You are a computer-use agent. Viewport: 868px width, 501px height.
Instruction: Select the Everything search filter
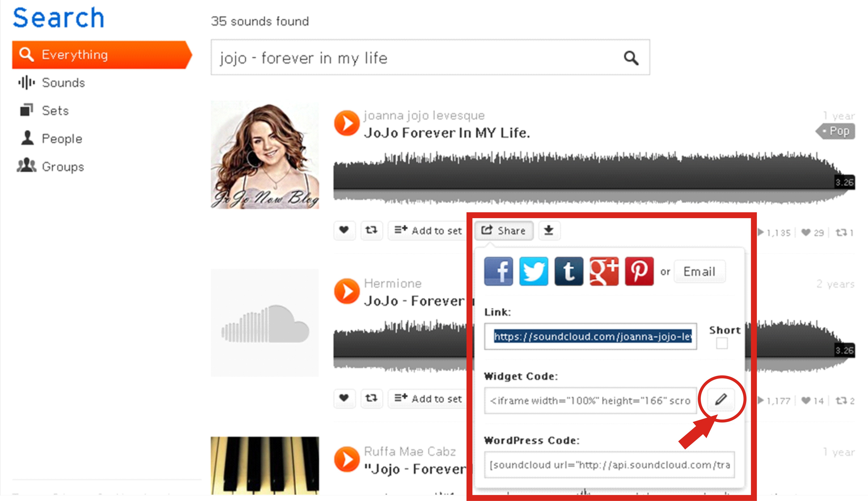[x=102, y=55]
